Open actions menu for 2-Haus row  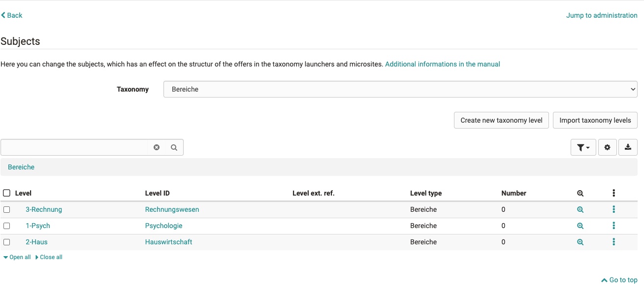tap(613, 242)
